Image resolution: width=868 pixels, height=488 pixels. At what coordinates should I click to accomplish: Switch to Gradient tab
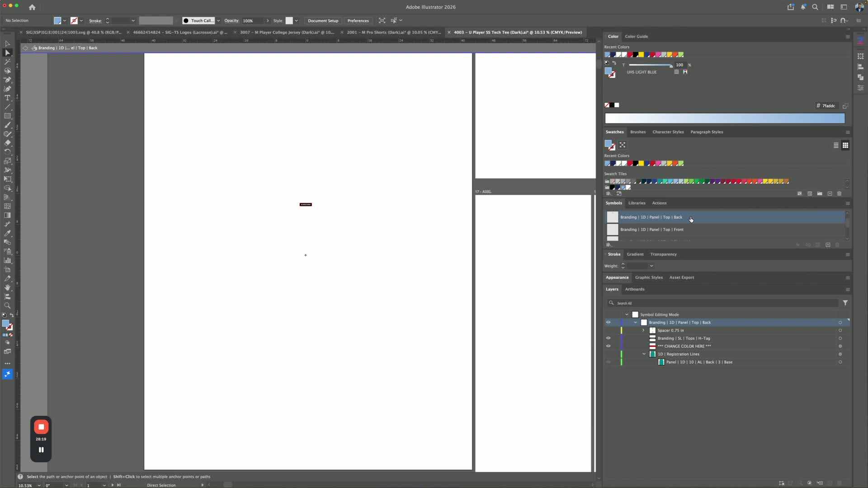click(635, 254)
